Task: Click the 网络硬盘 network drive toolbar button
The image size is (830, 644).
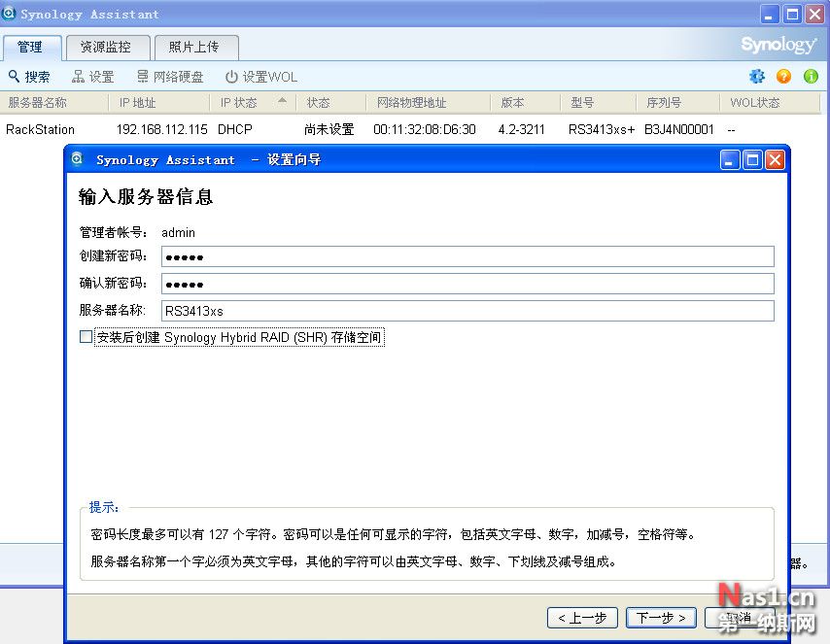Action: (x=170, y=77)
